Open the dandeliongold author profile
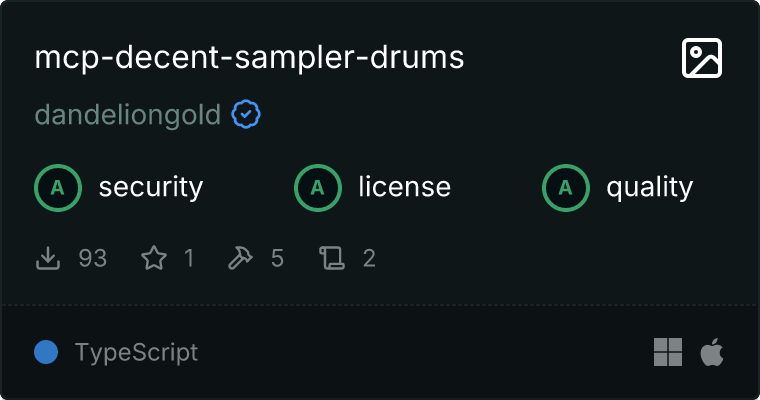 tap(128, 115)
